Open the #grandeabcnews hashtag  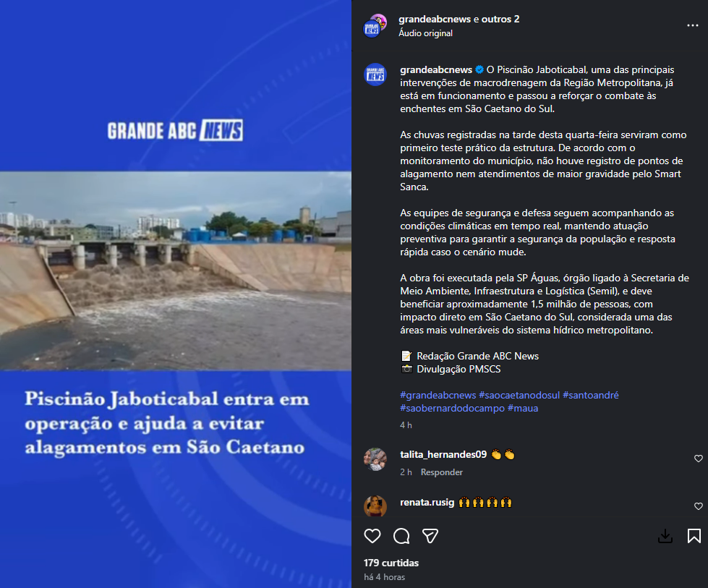tap(438, 395)
